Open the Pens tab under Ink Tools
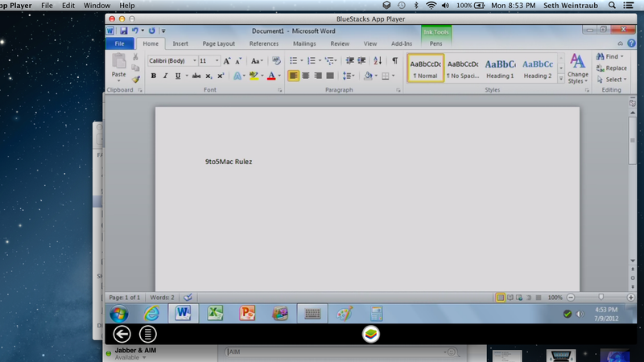The height and width of the screenshot is (362, 644). [x=436, y=43]
